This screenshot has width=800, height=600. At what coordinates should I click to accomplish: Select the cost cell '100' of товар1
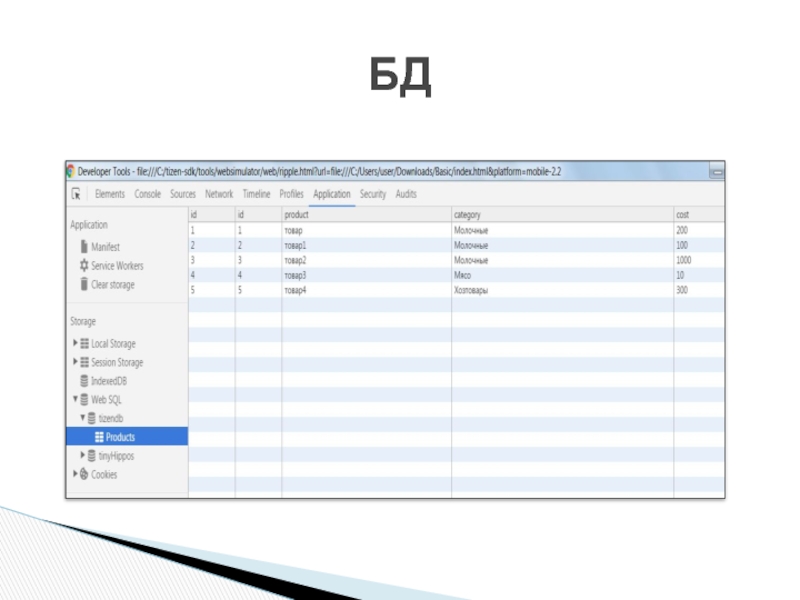699,245
